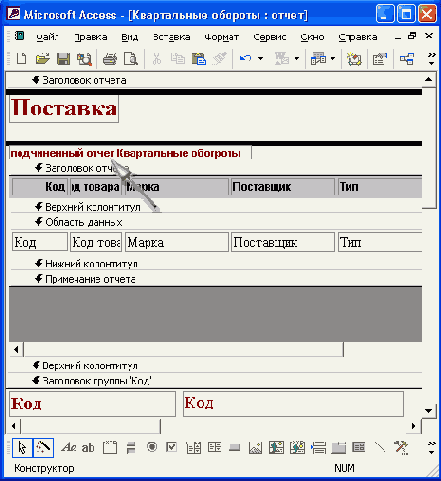This screenshot has width=441, height=481.
Task: Toggle the Select Objects pointer tool
Action: click(22, 448)
